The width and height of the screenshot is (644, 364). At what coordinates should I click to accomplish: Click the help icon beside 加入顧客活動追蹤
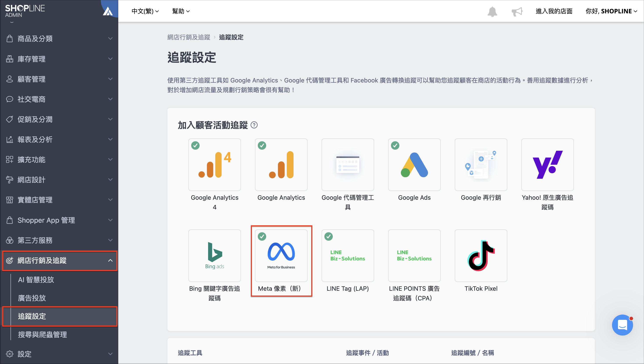[254, 125]
